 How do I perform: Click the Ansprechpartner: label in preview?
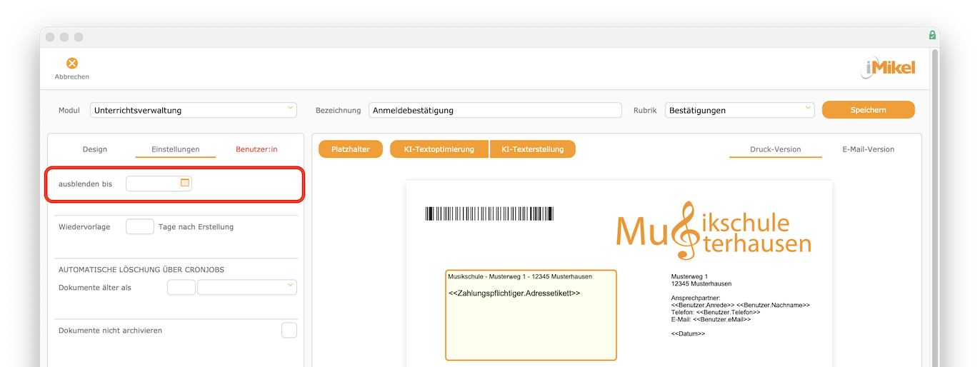click(696, 298)
